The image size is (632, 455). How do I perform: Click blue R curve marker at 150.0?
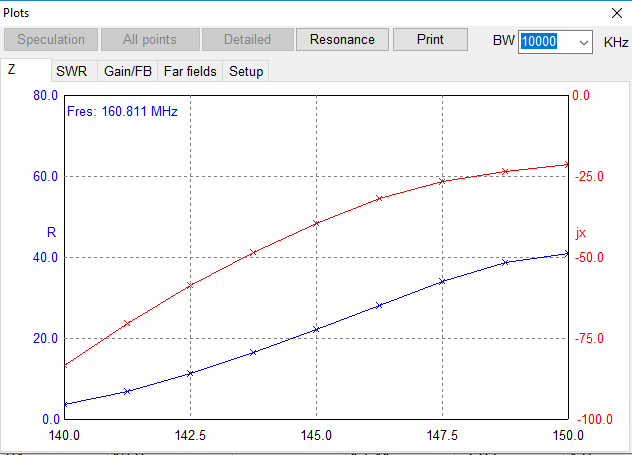click(x=567, y=253)
